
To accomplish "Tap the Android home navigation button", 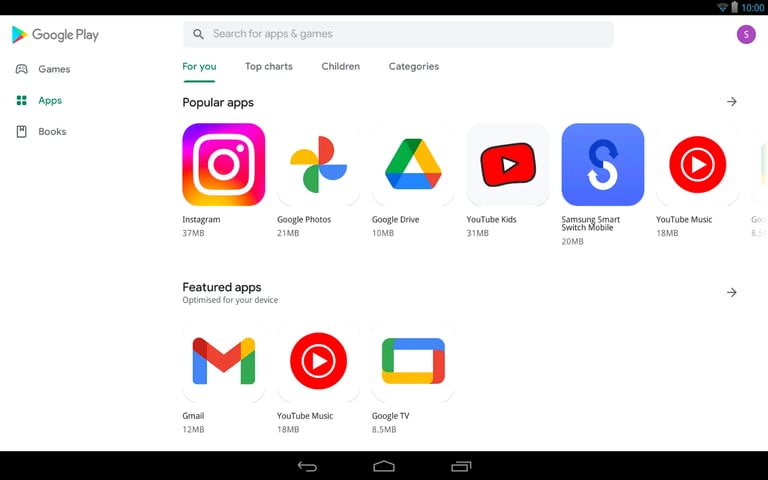I will [384, 466].
